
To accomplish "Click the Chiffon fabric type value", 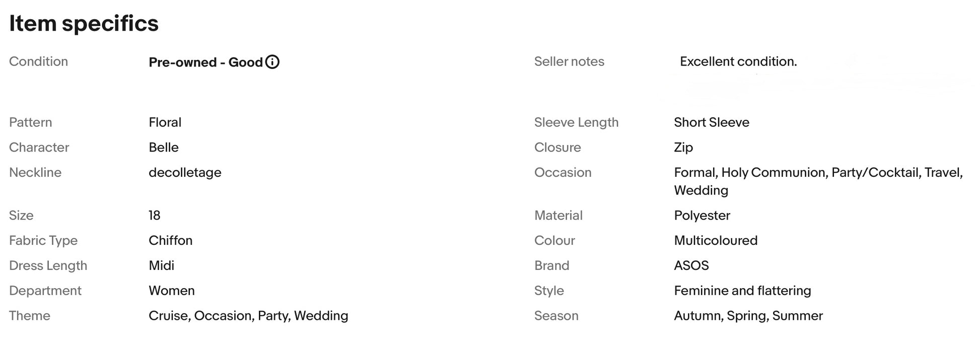I will coord(171,241).
